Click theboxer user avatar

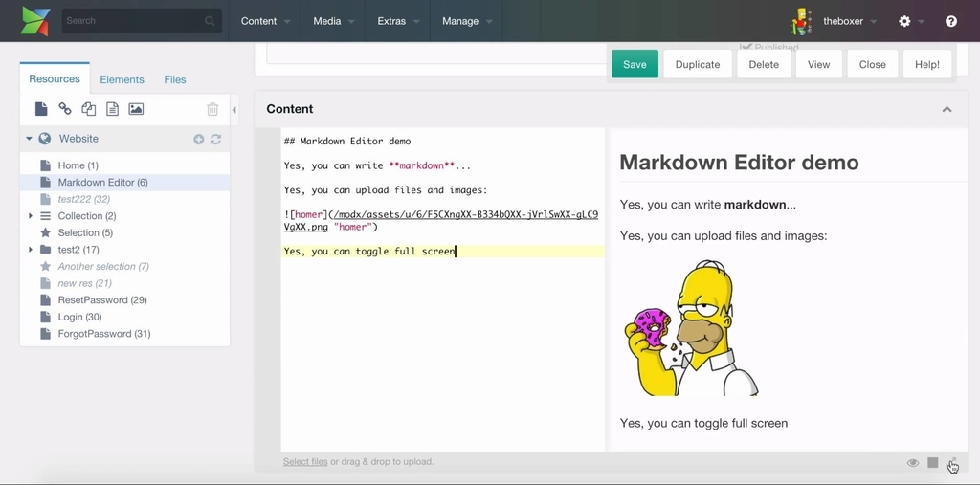tap(801, 21)
